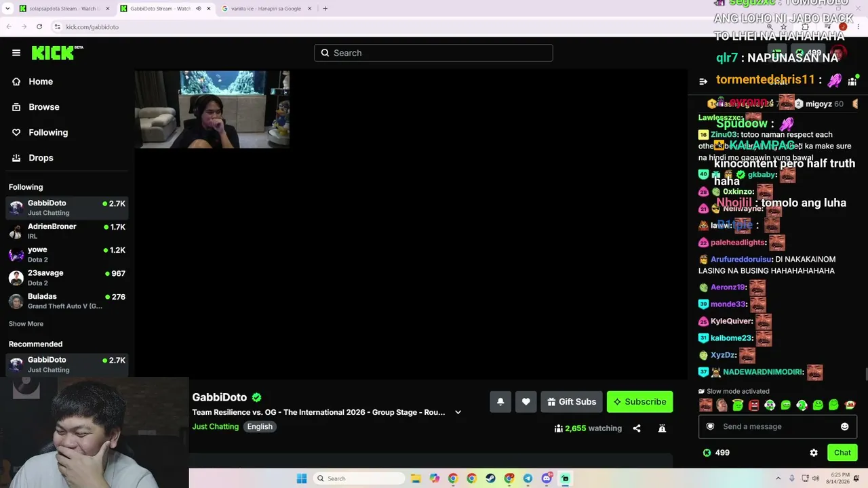
Task: Expand the stream title dropdown chevron
Action: click(458, 412)
